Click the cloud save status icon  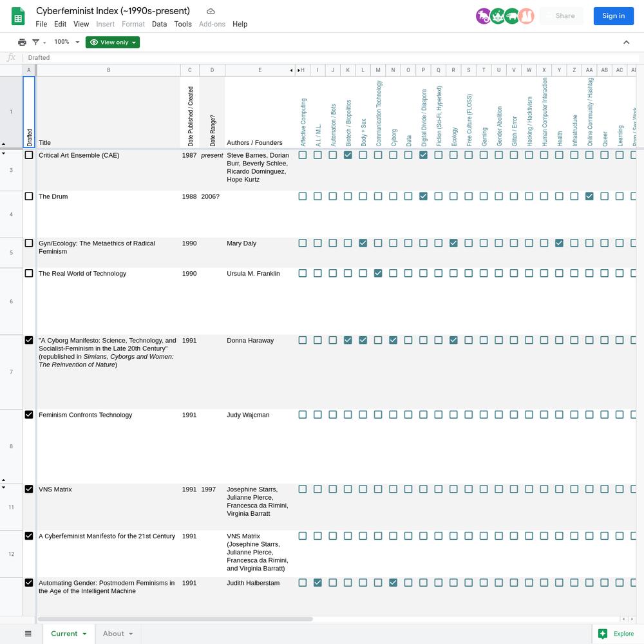click(211, 11)
